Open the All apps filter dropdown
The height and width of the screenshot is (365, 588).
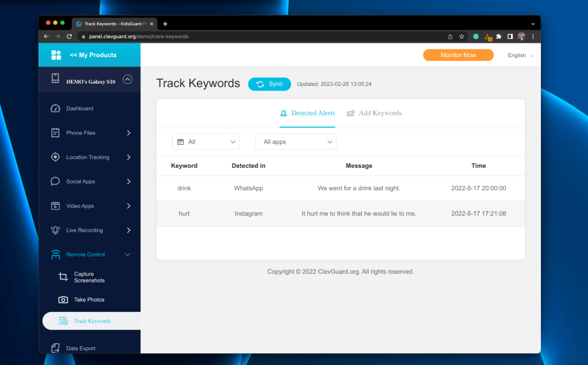(x=296, y=142)
